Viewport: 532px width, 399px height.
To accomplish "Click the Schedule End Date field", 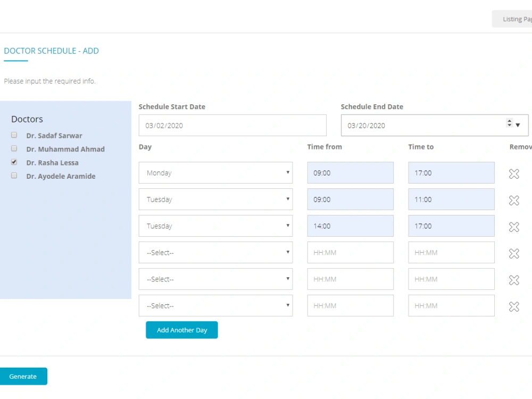I will pyautogui.click(x=435, y=125).
